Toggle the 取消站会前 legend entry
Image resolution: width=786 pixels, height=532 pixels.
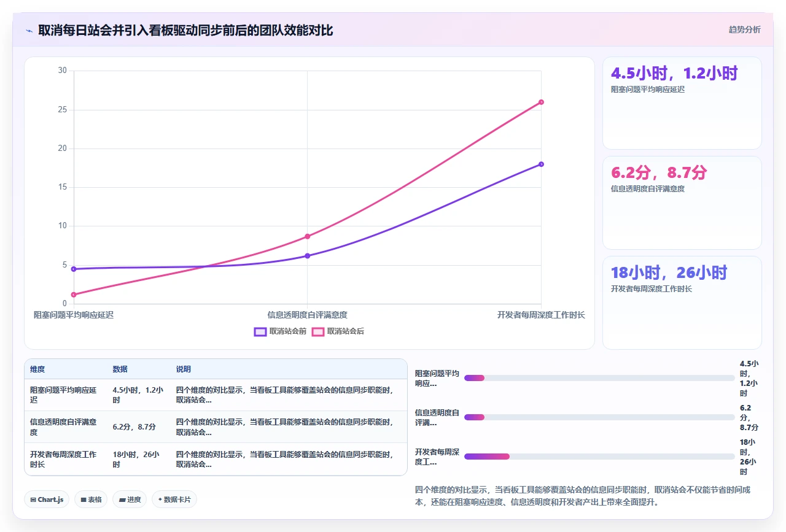[280, 331]
